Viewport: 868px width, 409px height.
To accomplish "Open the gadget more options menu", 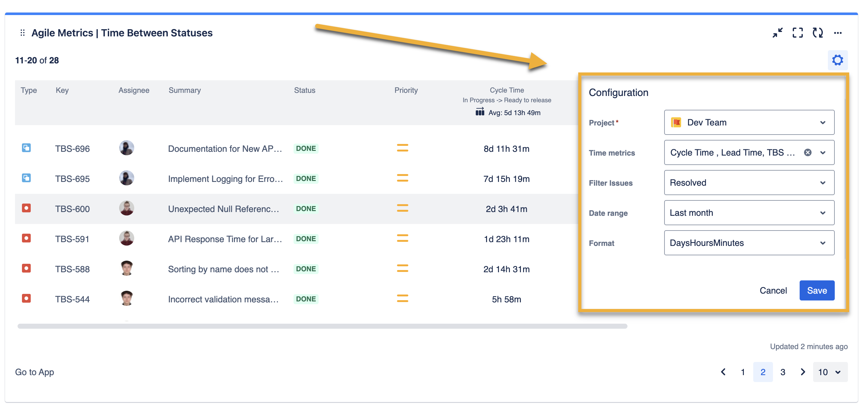I will pos(838,33).
